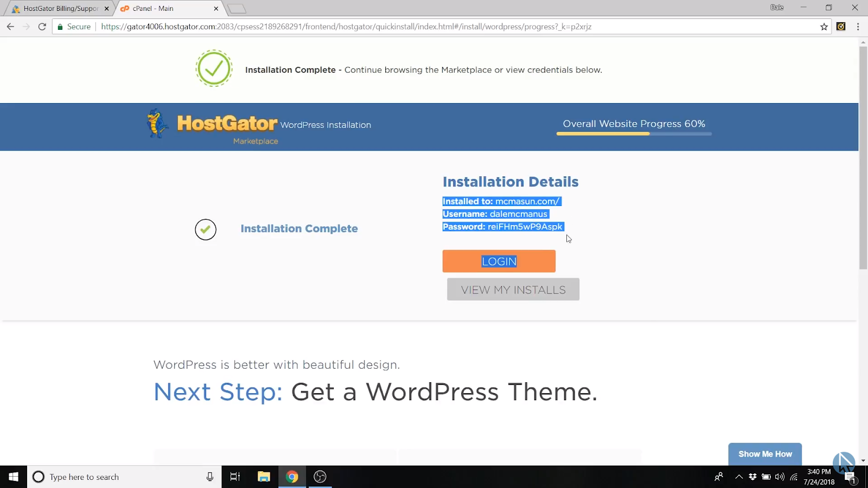Click the Password line text
This screenshot has width=868, height=488.
(x=503, y=227)
